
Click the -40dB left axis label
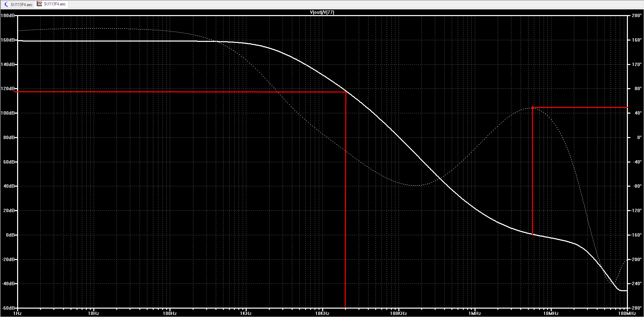point(8,283)
